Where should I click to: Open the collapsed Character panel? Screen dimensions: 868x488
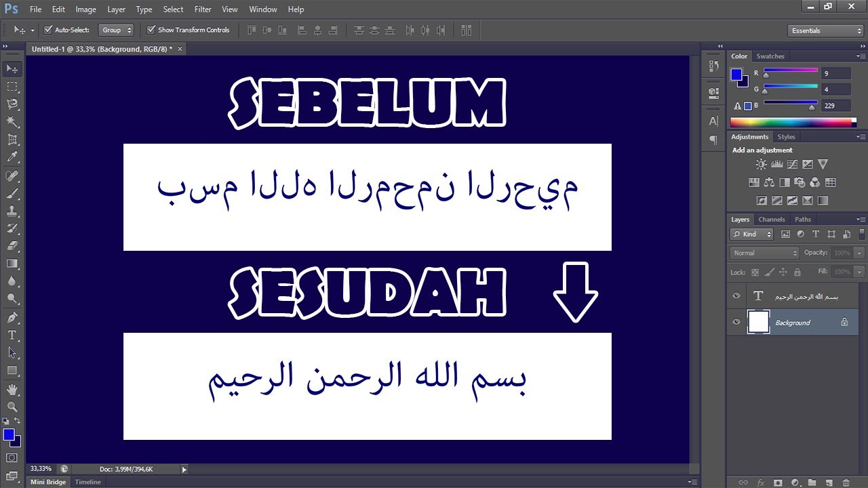[x=713, y=121]
